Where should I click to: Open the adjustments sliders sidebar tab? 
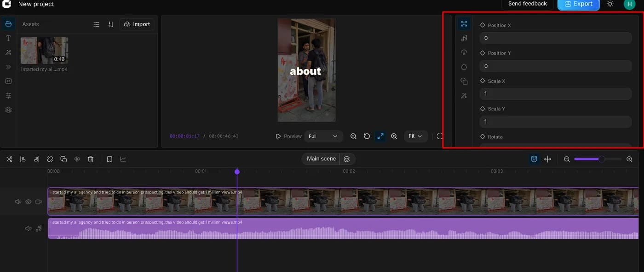point(8,96)
